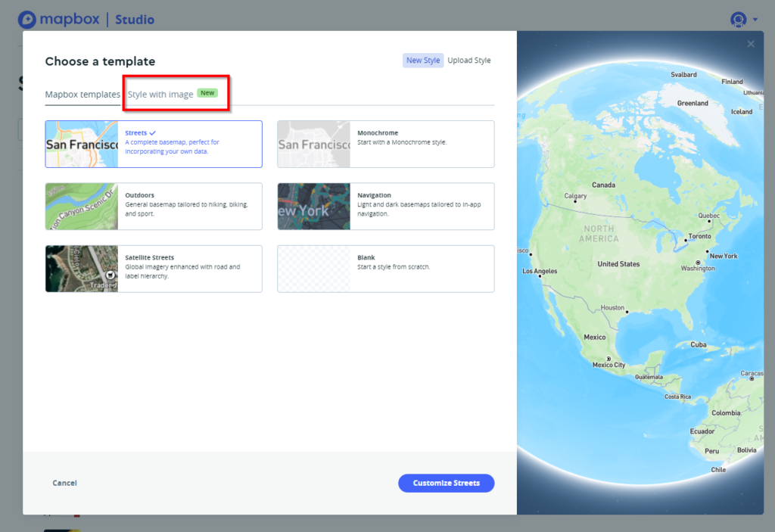Open Studio from the top navigation
775x532 pixels.
point(135,20)
